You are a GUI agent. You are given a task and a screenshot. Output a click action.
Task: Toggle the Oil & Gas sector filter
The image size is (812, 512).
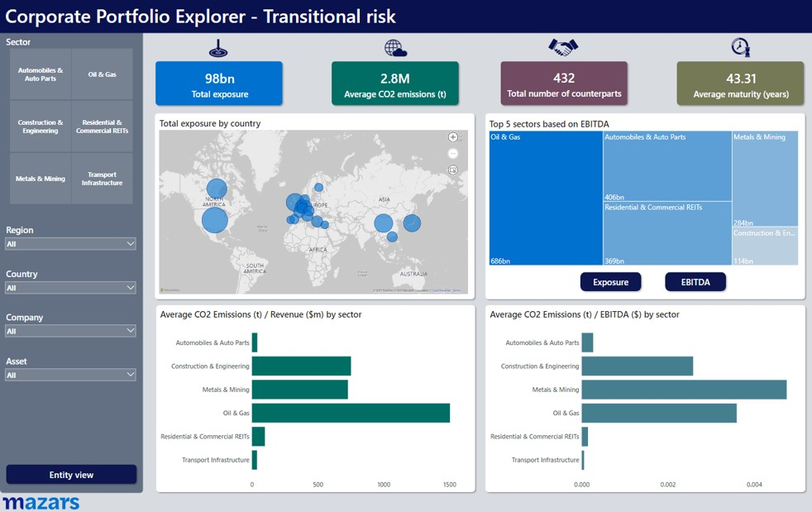[103, 74]
